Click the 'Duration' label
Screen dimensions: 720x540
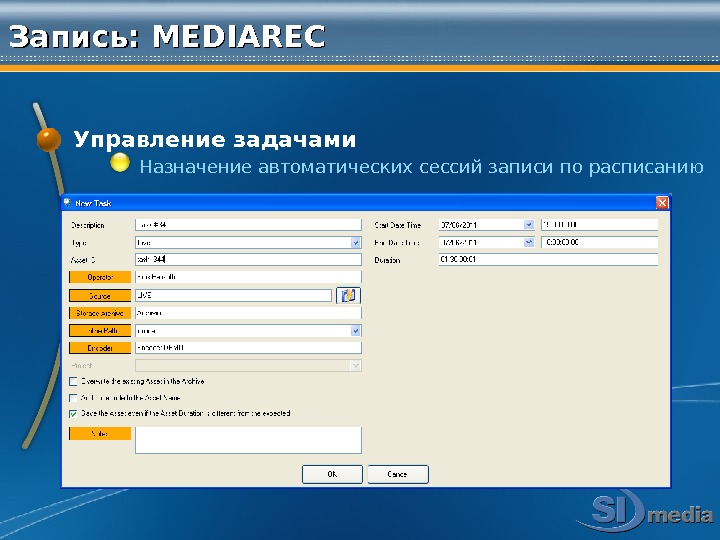click(387, 260)
